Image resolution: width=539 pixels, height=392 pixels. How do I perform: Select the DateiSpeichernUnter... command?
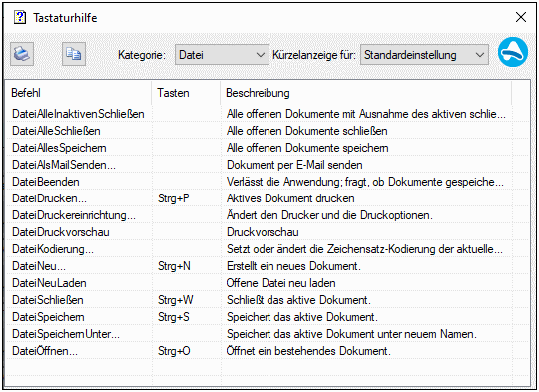point(66,334)
